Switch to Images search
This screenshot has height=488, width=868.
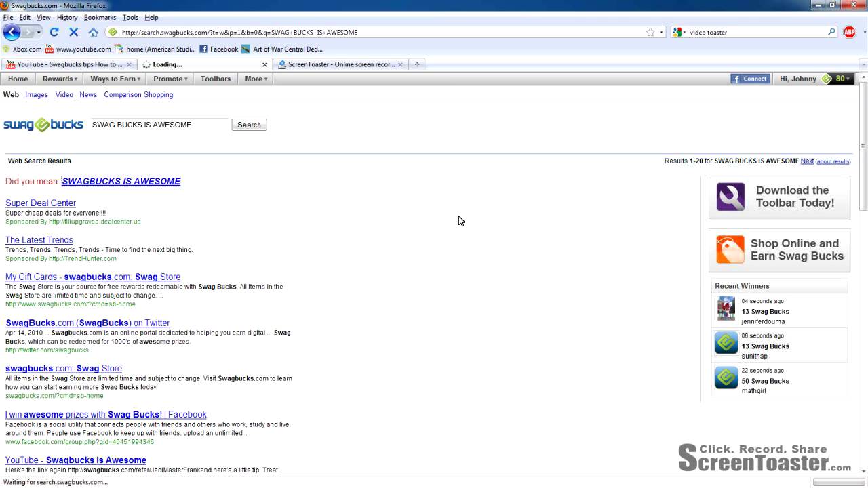point(37,95)
